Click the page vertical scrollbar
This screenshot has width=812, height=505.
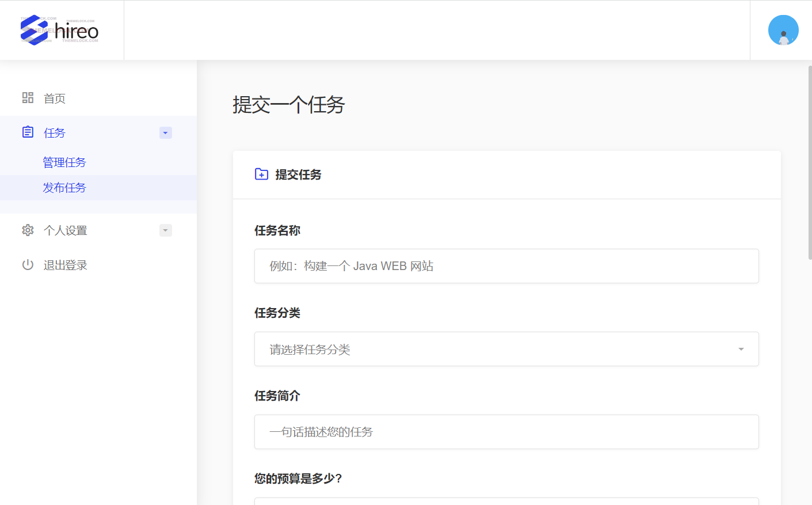pos(810,161)
